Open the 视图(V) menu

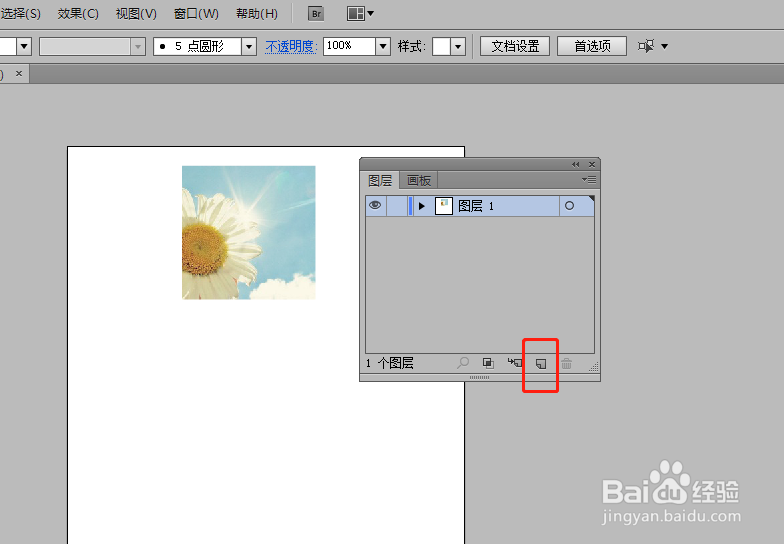click(136, 14)
